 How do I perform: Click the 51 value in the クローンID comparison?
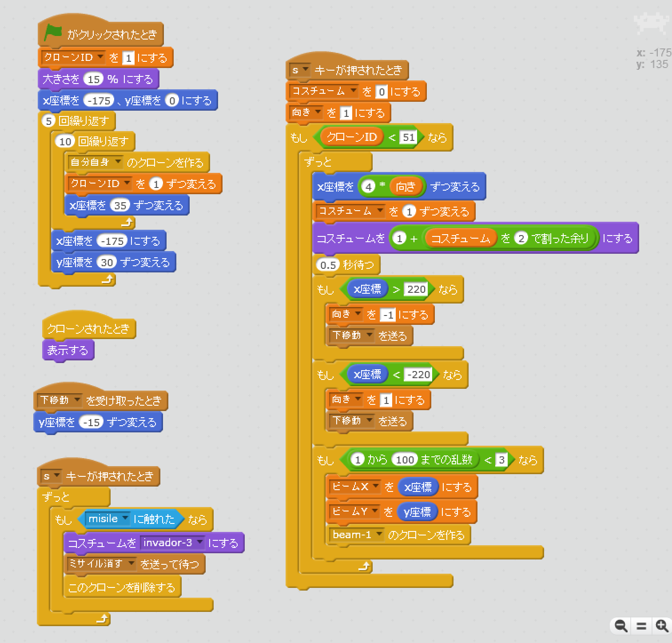click(409, 137)
